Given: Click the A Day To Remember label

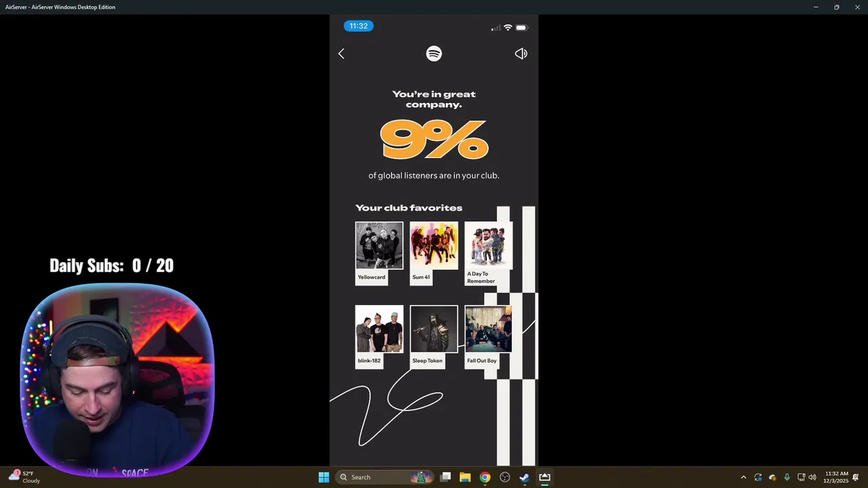Looking at the screenshot, I should (x=481, y=277).
